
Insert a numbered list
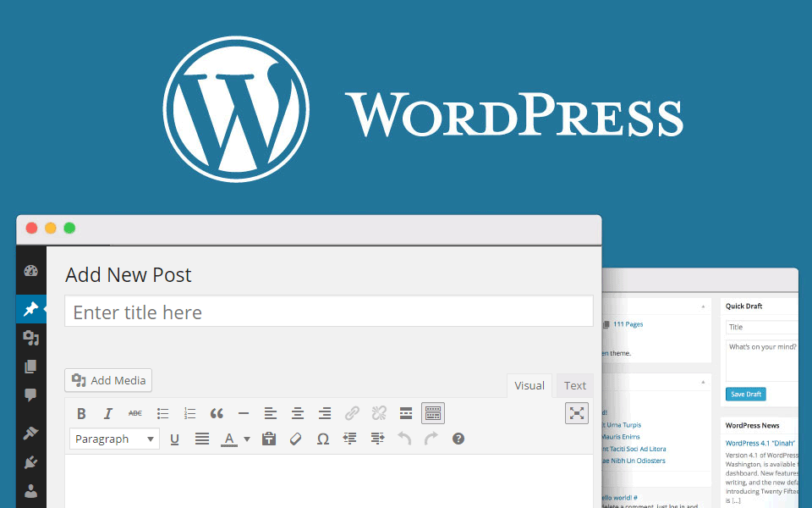pos(189,412)
